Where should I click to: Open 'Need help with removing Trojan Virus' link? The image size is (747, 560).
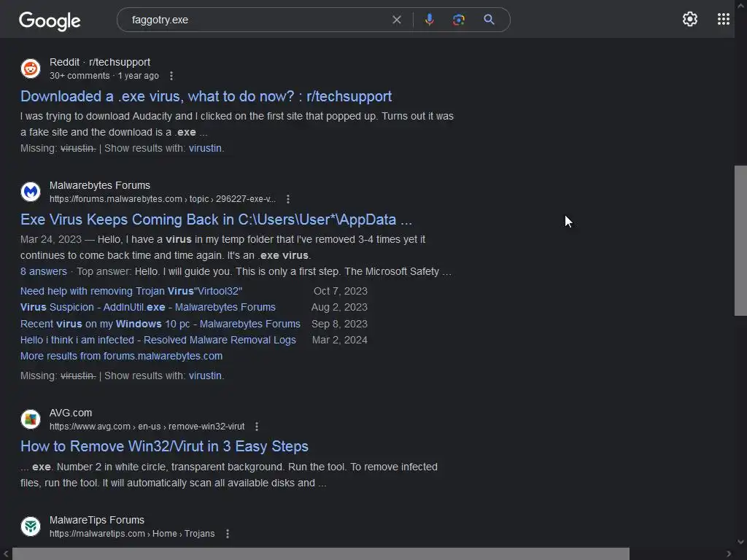pyautogui.click(x=131, y=291)
